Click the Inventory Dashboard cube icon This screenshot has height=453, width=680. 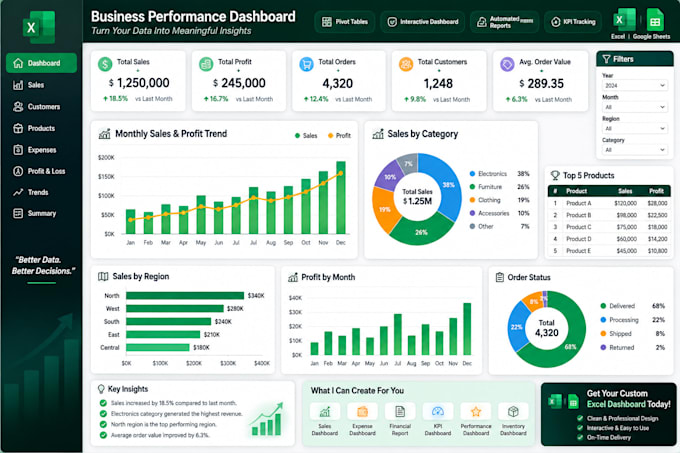[x=513, y=411]
